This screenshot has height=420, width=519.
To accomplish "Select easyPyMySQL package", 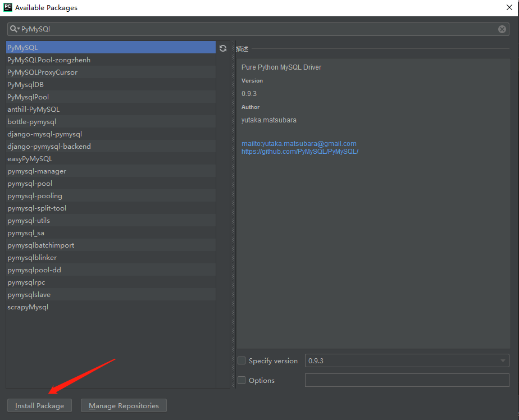I will pos(111,158).
